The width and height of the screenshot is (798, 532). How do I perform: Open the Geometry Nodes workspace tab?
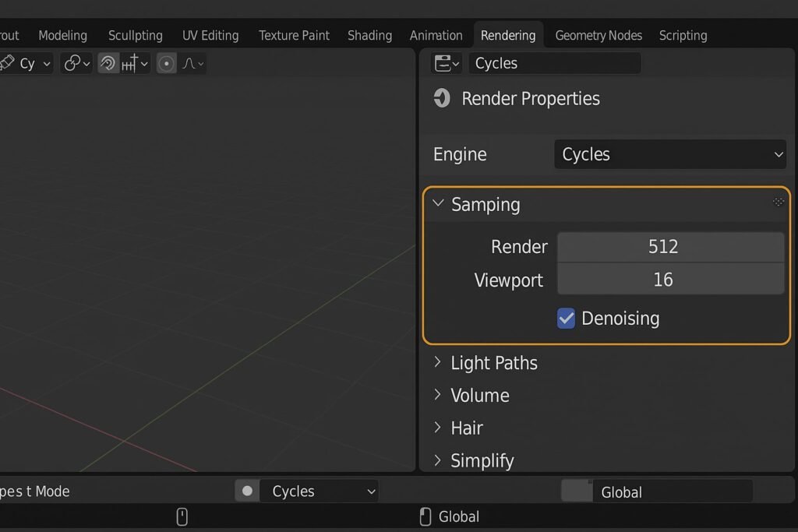598,35
